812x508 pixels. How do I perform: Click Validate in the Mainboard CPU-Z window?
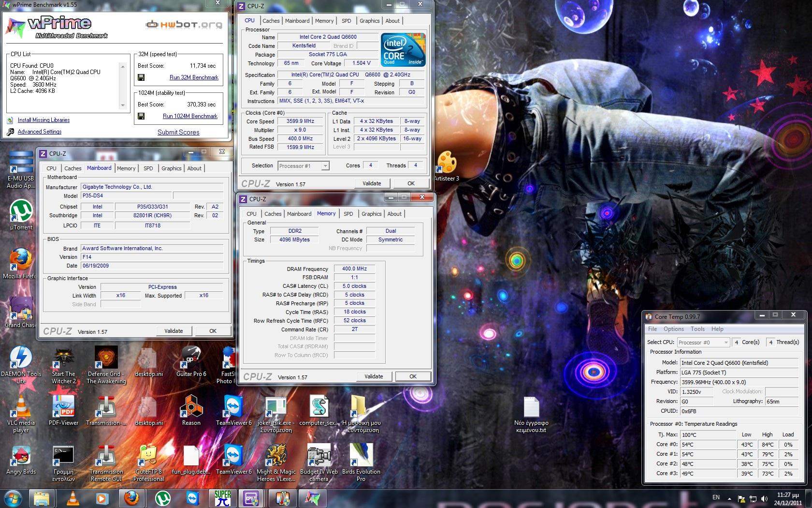tap(174, 331)
